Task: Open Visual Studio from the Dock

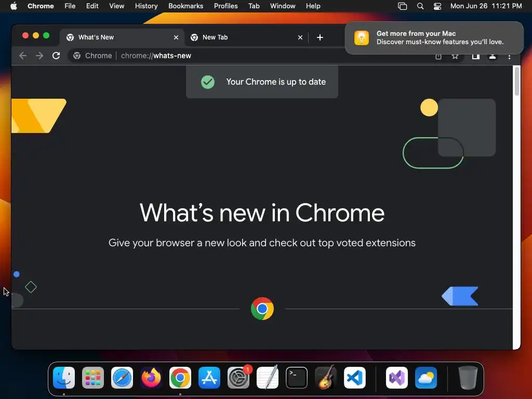Action: (396, 378)
